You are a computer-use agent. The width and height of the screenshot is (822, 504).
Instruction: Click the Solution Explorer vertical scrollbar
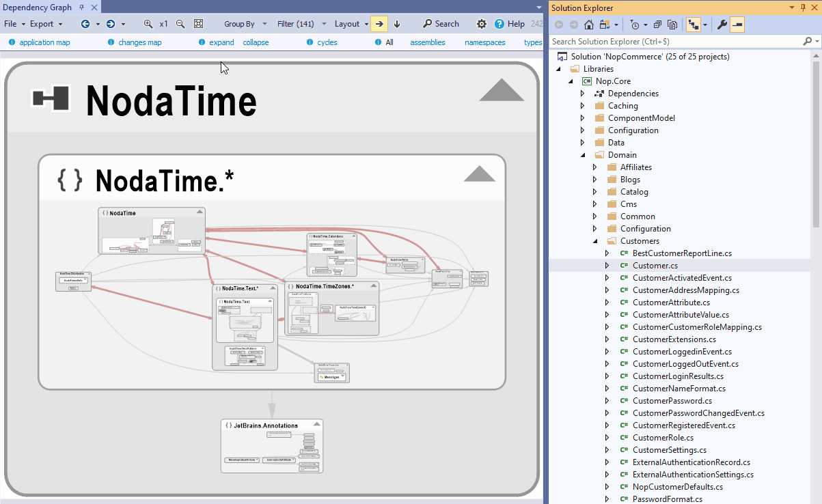coord(817,143)
